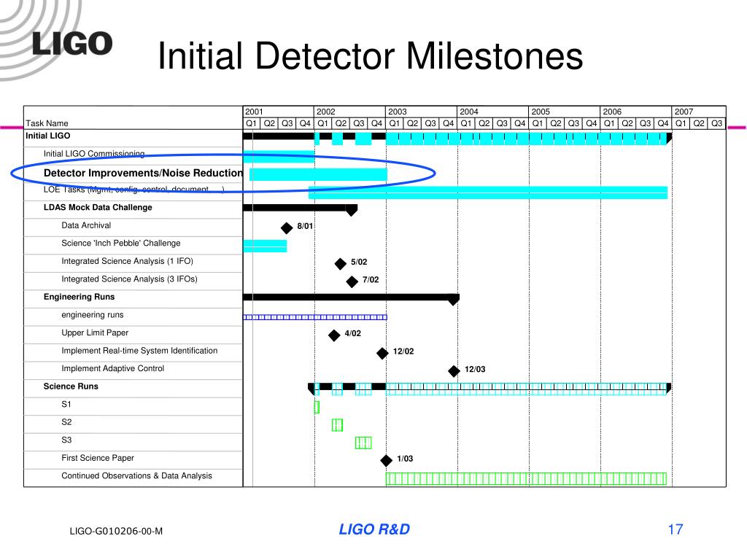Select 'Initial LIGO Commissioning' task name
Screen dimensions: 747x560
(94, 154)
